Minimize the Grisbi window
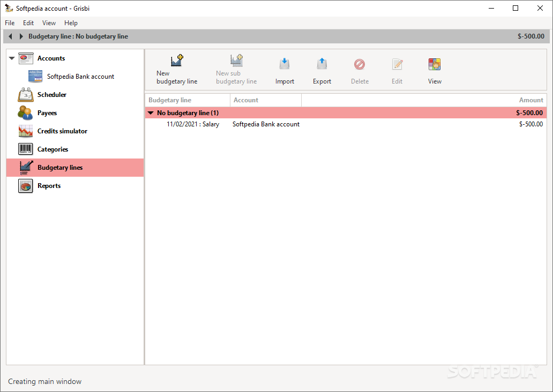Viewport: 553px width, 392px height. point(491,8)
